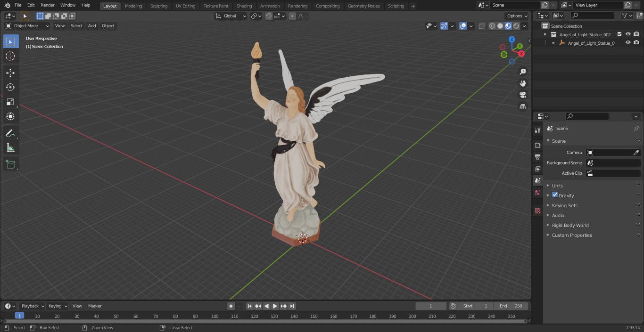This screenshot has height=332, width=644.
Task: Open the Keying dropdown in timeline
Action: [x=58, y=306]
